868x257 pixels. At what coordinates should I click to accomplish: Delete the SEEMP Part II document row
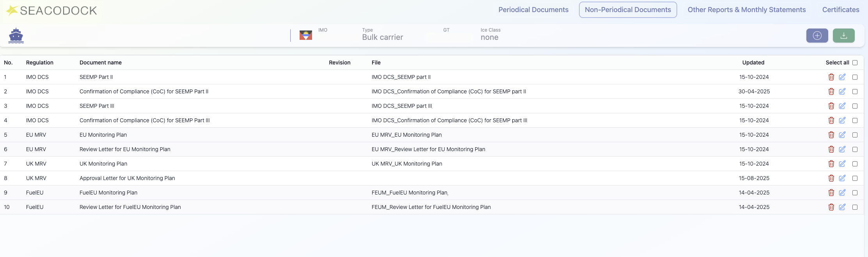[x=831, y=77]
